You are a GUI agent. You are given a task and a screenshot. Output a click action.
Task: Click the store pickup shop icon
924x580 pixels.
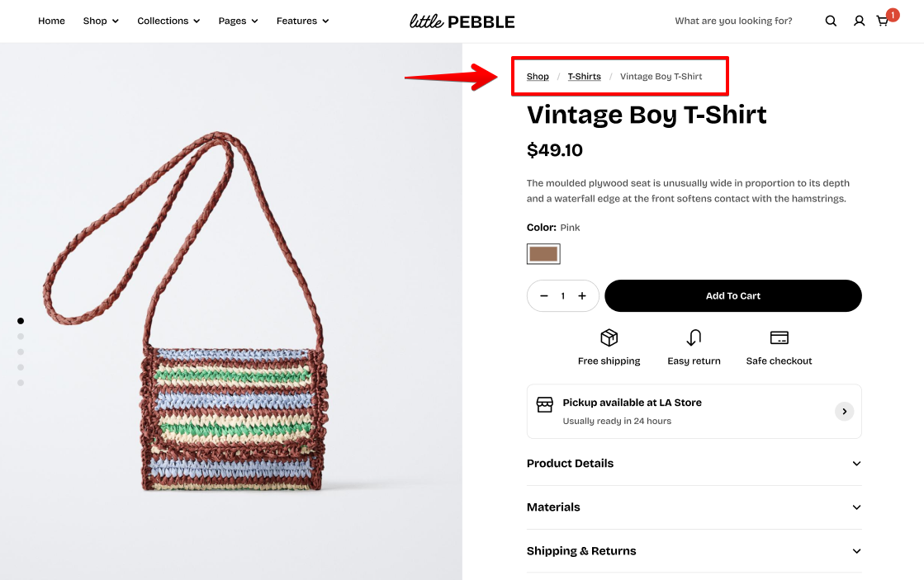545,404
